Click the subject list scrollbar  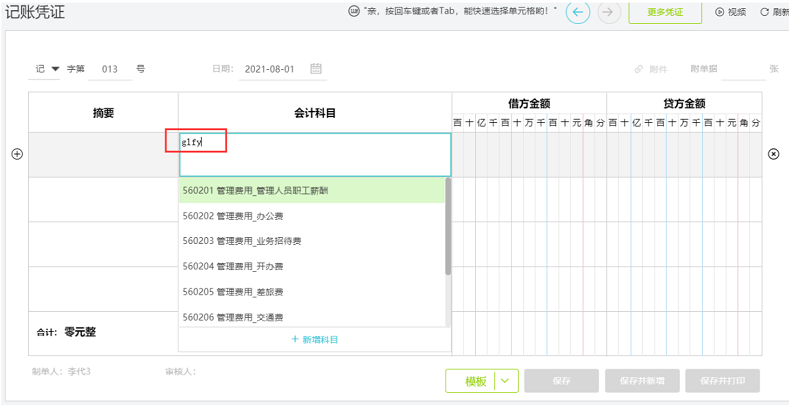448,226
